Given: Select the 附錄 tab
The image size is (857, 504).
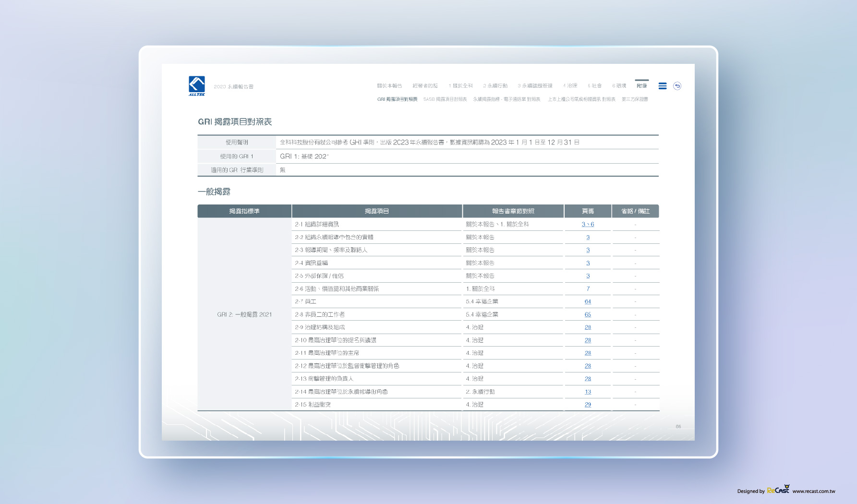Looking at the screenshot, I should [x=642, y=85].
